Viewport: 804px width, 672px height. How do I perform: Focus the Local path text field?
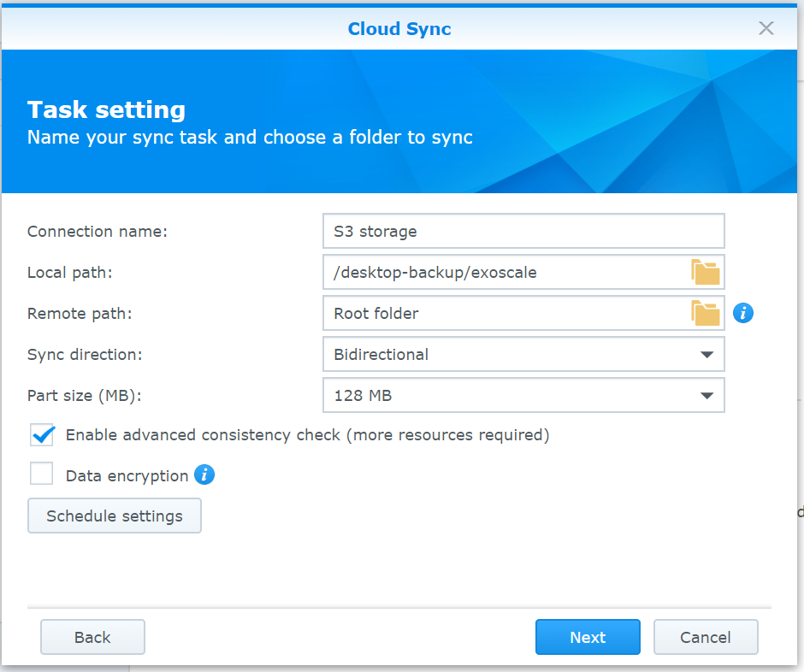click(x=505, y=273)
